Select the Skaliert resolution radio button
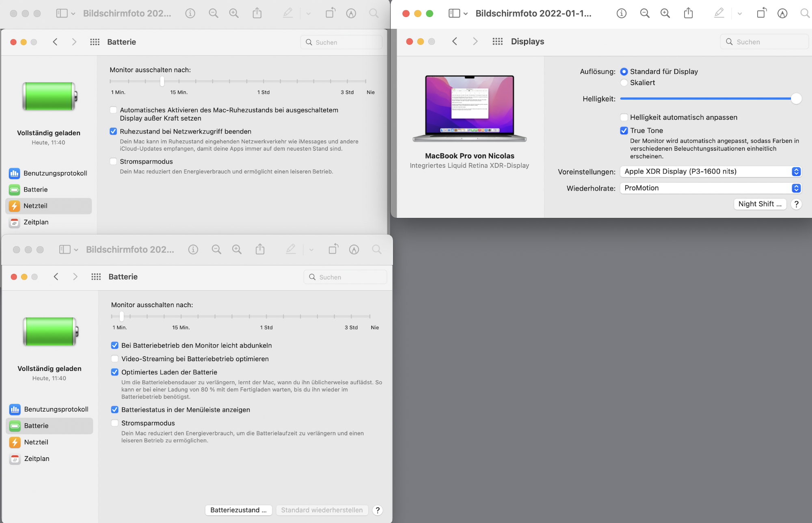 624,83
